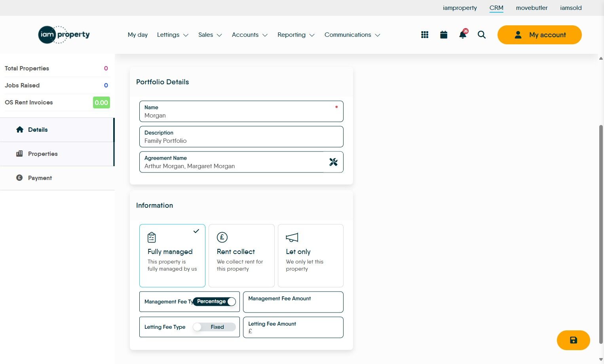
Task: Switch to the Properties sidebar tab
Action: 57,154
